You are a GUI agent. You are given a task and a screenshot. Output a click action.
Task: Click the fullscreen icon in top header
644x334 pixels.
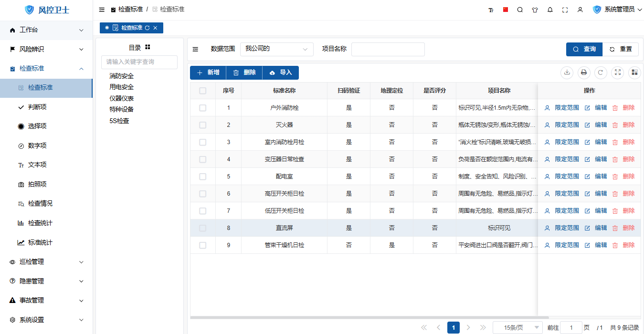click(x=565, y=10)
